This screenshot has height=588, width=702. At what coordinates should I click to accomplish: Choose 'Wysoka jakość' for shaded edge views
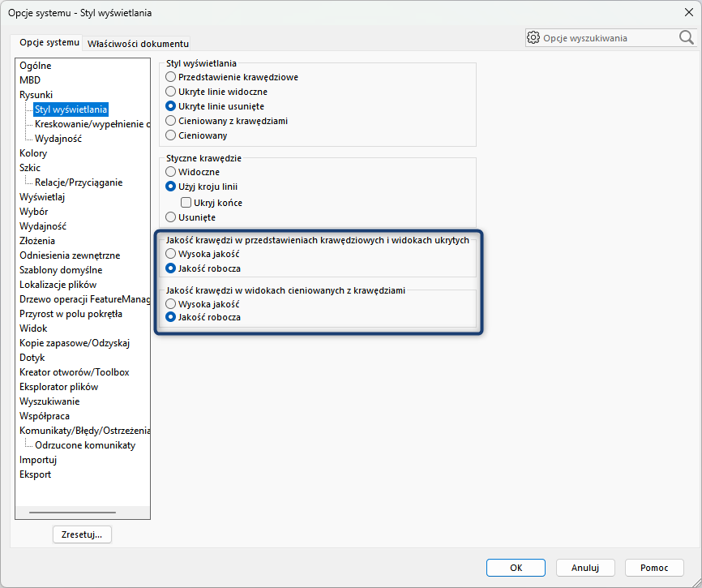[170, 303]
